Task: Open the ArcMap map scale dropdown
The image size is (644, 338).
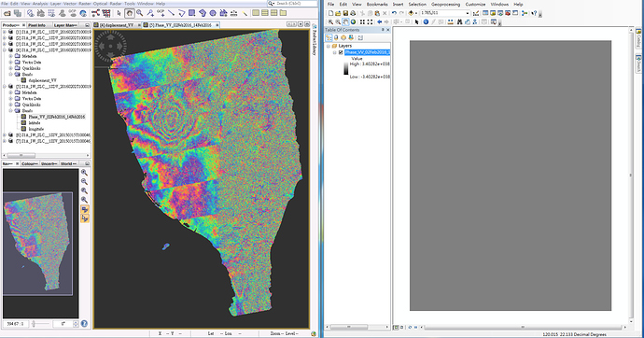Action: click(468, 13)
